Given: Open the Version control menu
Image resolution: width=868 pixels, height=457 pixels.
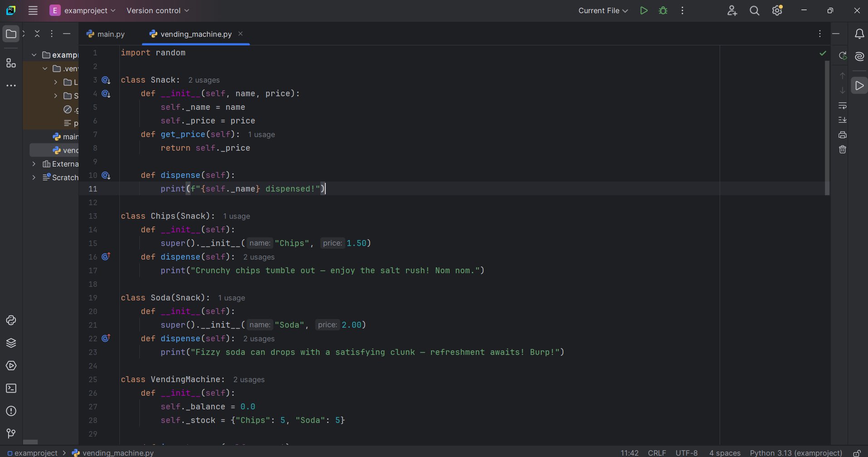Looking at the screenshot, I should [157, 10].
